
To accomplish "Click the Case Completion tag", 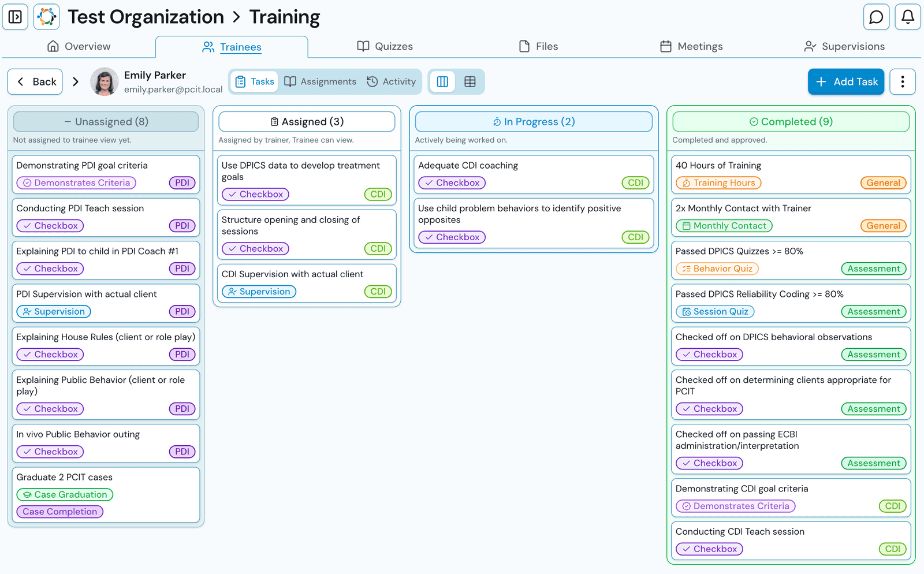I will pos(60,512).
